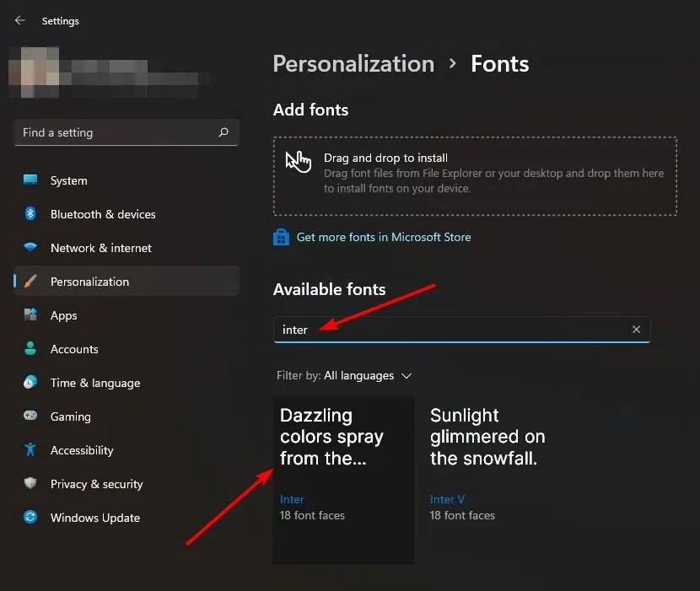The image size is (700, 591).
Task: Click the Personalization paintbrush icon
Action: point(30,282)
